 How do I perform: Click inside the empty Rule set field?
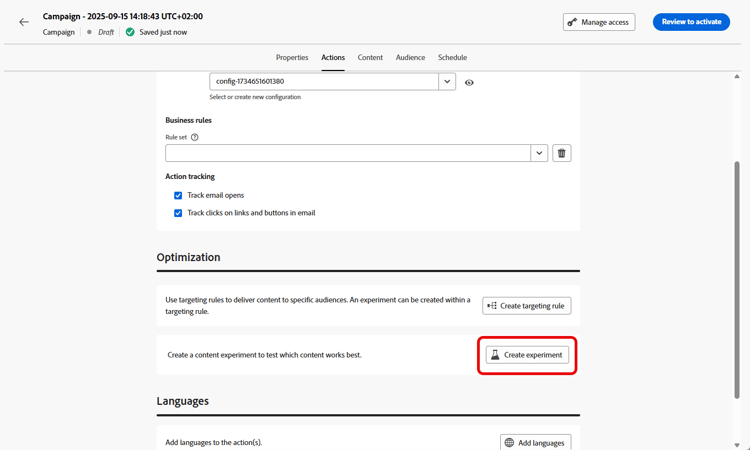[348, 153]
